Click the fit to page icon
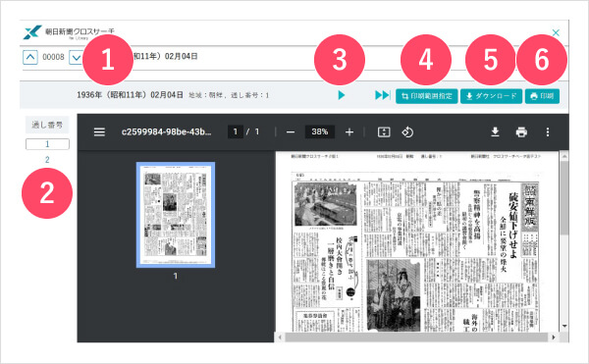The image size is (589, 364). [384, 132]
